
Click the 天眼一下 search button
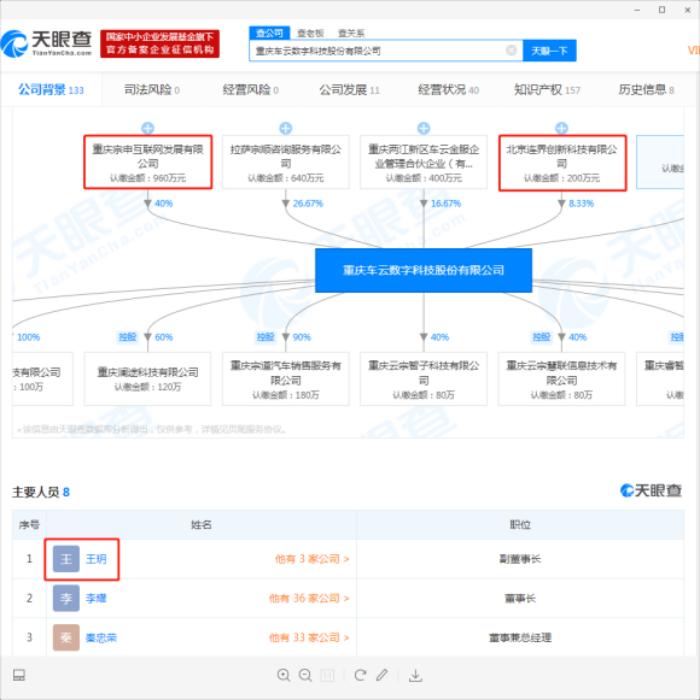[x=549, y=50]
